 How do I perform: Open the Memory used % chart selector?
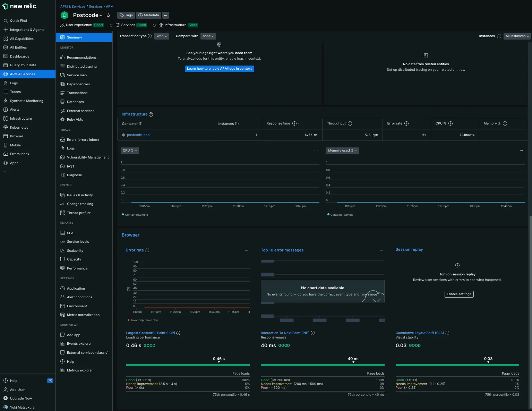coord(342,151)
